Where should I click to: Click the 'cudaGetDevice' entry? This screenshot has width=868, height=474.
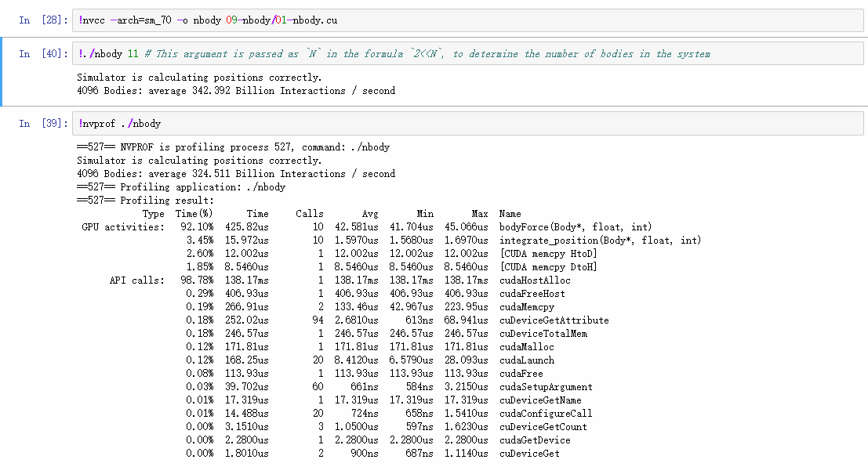tap(535, 440)
